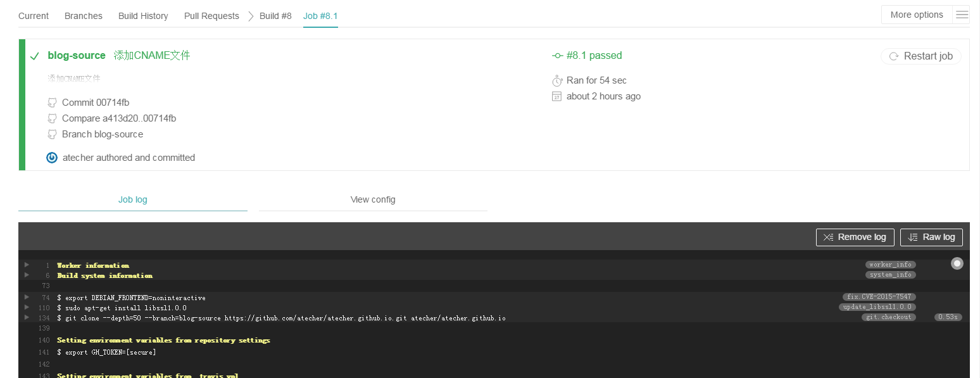Click the Remove log button
The image size is (980, 378).
click(855, 237)
